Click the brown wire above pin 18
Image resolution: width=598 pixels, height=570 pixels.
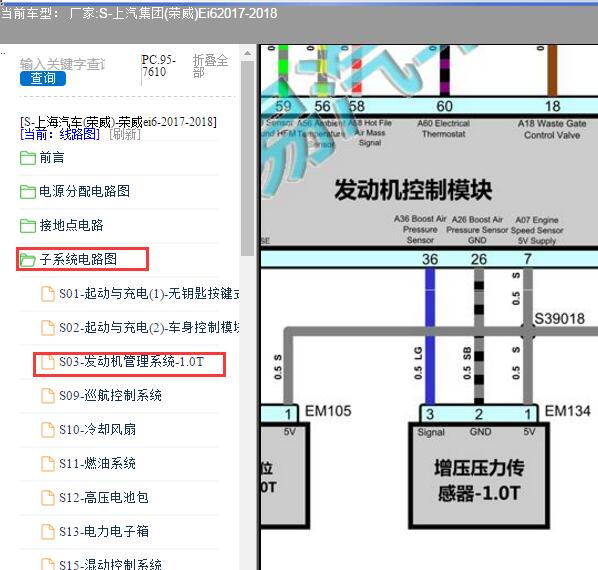552,71
